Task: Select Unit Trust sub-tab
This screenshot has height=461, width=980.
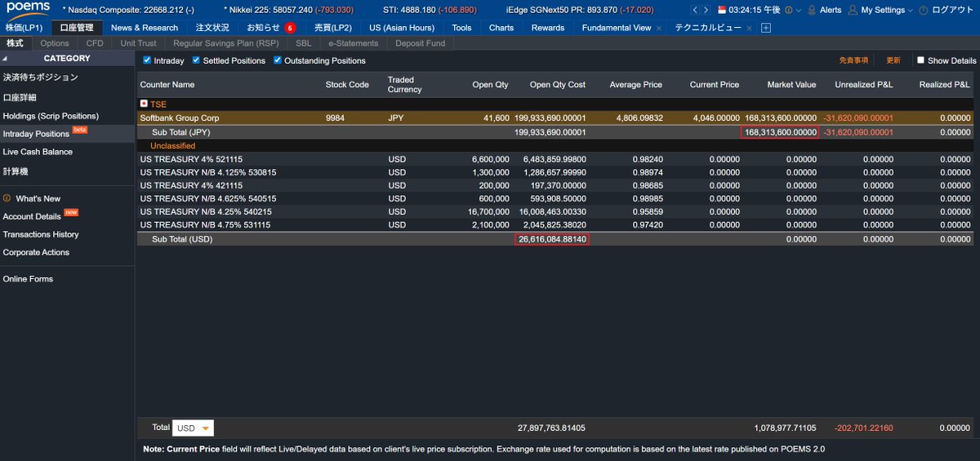Action: pyautogui.click(x=139, y=43)
